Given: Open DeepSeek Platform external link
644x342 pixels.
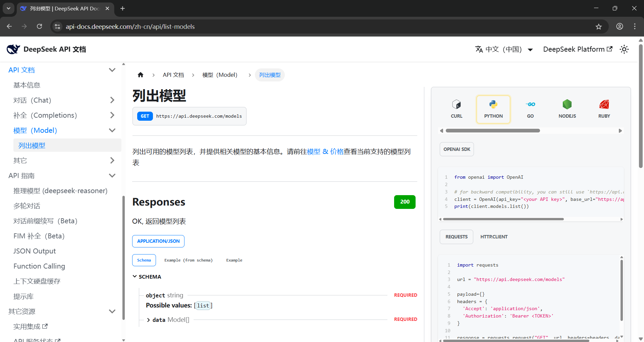Looking at the screenshot, I should pos(577,49).
